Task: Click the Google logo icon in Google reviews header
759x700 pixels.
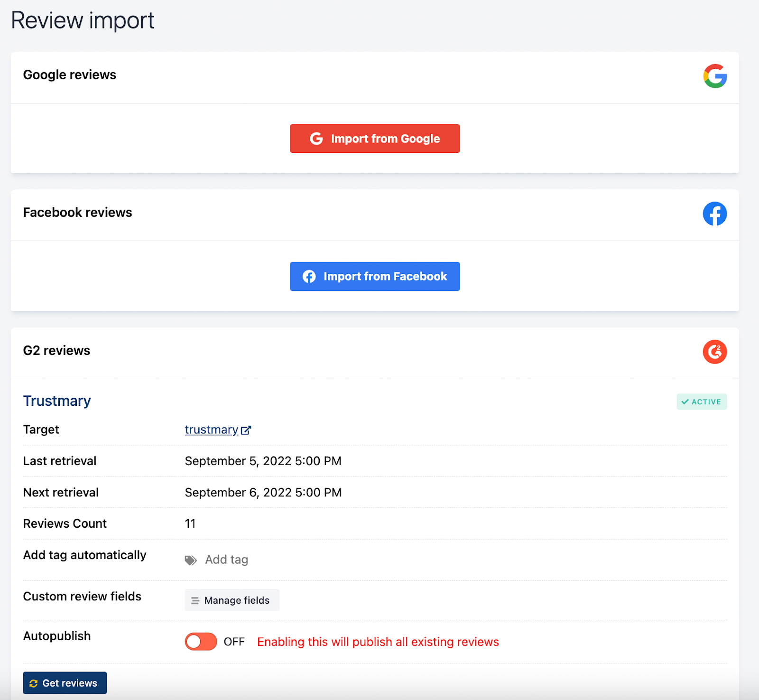Action: pos(715,76)
